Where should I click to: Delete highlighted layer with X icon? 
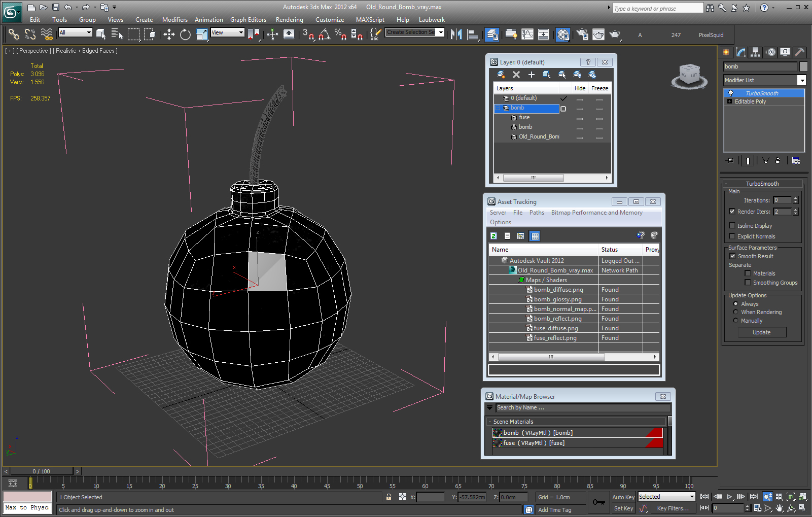[x=516, y=75]
